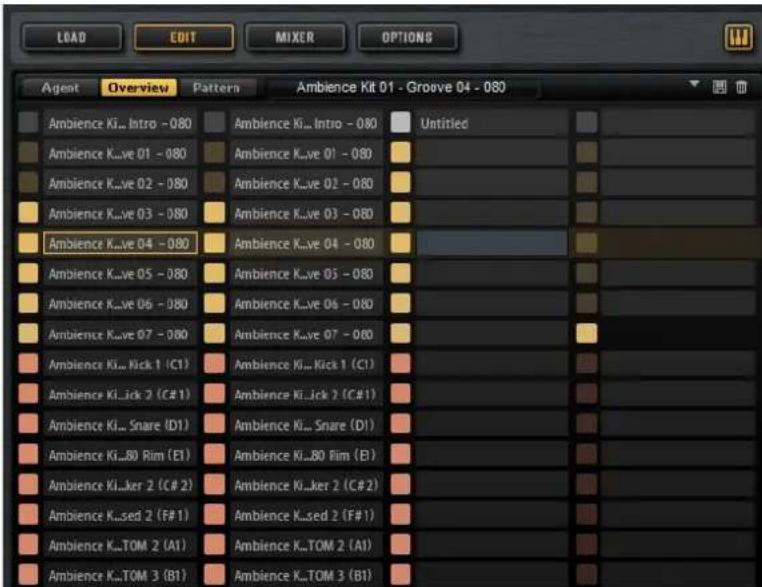The width and height of the screenshot is (762, 587).
Task: Click dim pad beside second-column ve 02 - 080
Action: tap(214, 183)
